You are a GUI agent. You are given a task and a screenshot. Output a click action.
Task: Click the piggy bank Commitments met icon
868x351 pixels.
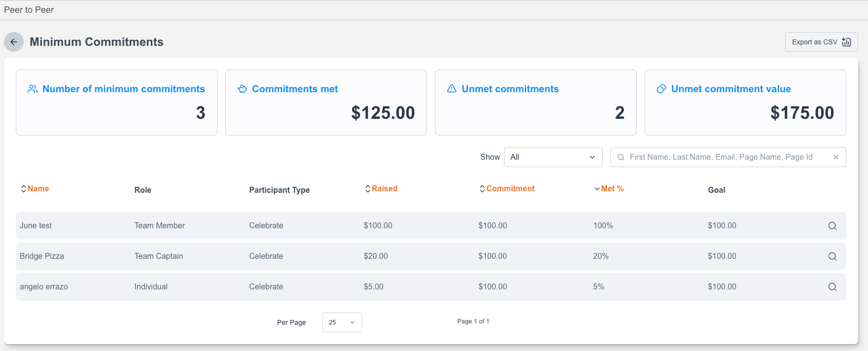[242, 89]
